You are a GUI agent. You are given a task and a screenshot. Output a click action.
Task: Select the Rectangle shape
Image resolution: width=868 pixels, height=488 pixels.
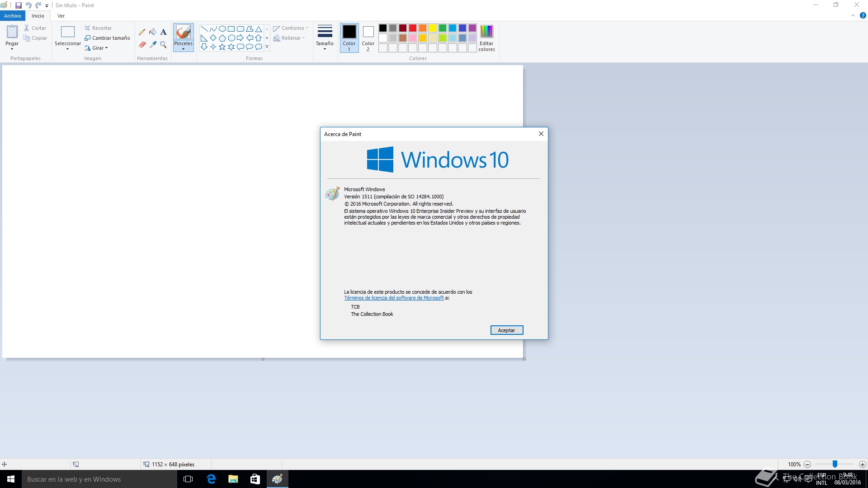point(231,29)
